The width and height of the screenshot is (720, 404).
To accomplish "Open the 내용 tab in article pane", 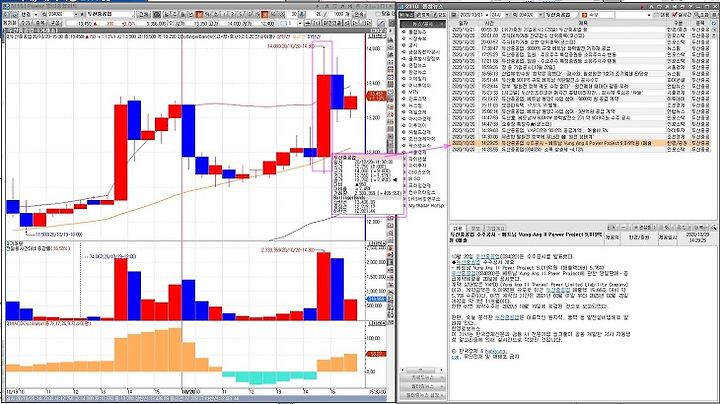I will click(x=458, y=228).
